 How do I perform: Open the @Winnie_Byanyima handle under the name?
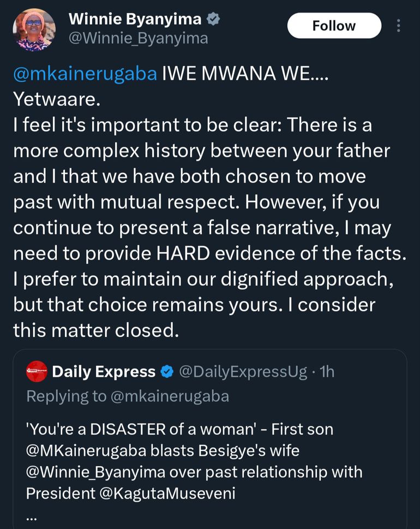pyautogui.click(x=138, y=38)
